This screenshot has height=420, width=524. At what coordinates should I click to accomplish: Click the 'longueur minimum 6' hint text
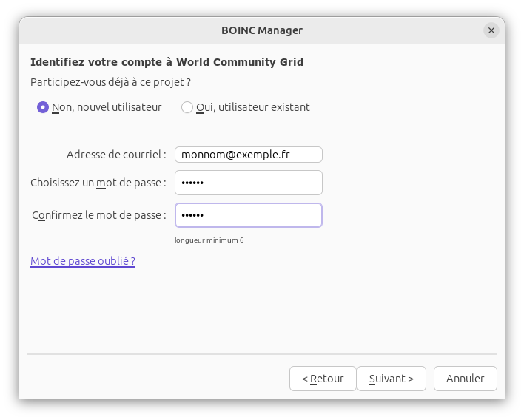209,240
